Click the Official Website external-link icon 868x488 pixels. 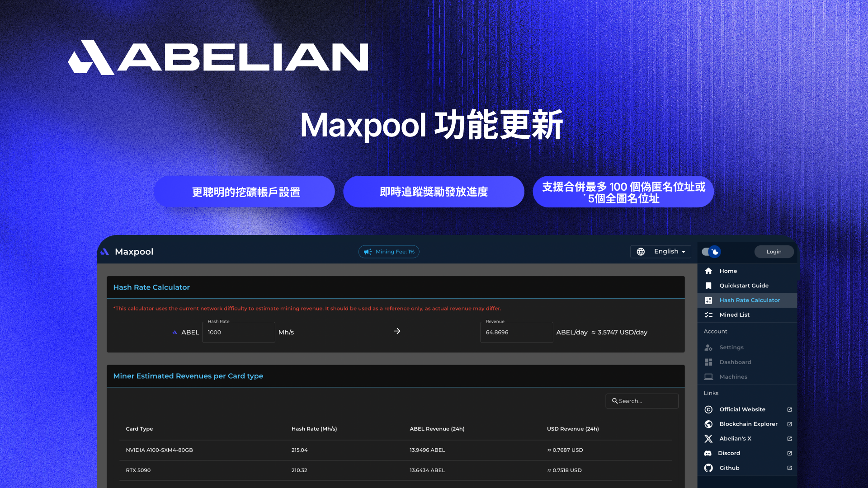[789, 410]
